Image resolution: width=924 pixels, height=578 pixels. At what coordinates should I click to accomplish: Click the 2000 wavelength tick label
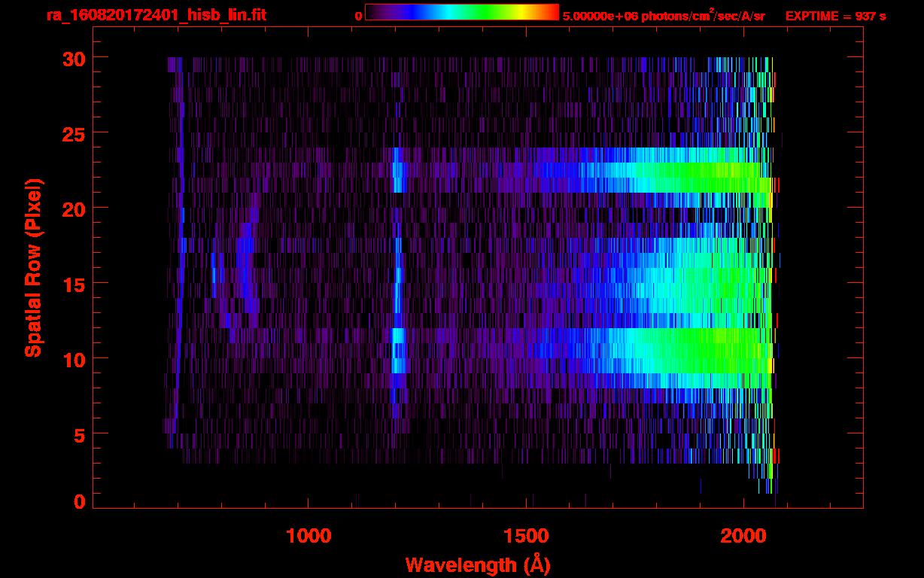click(x=743, y=536)
